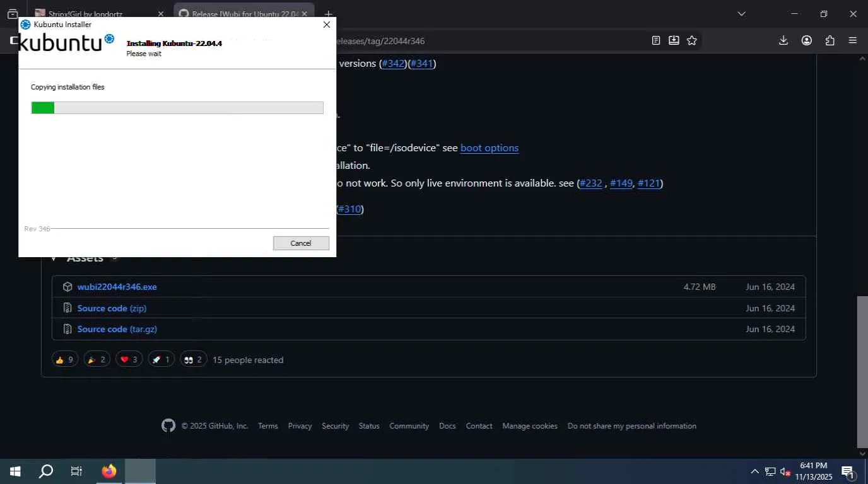Expand the list all tabs dropdown

click(x=741, y=14)
